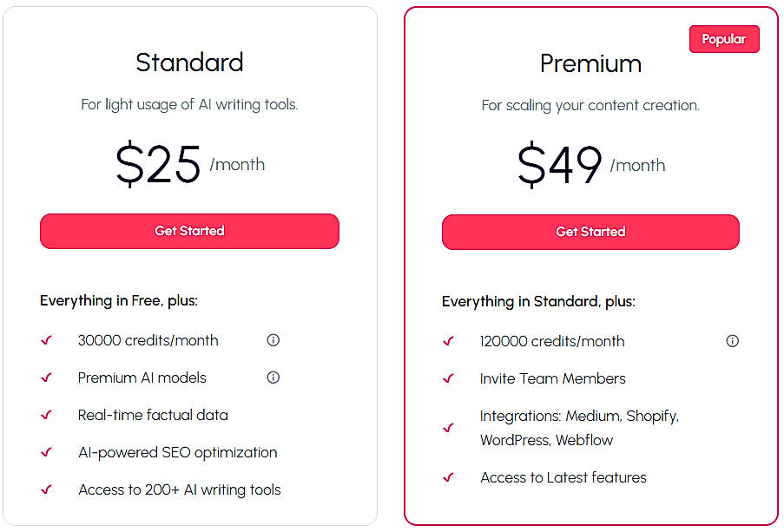Click checkmark next to AI-powered SEO optimization
The height and width of the screenshot is (532, 784).
coord(47,452)
